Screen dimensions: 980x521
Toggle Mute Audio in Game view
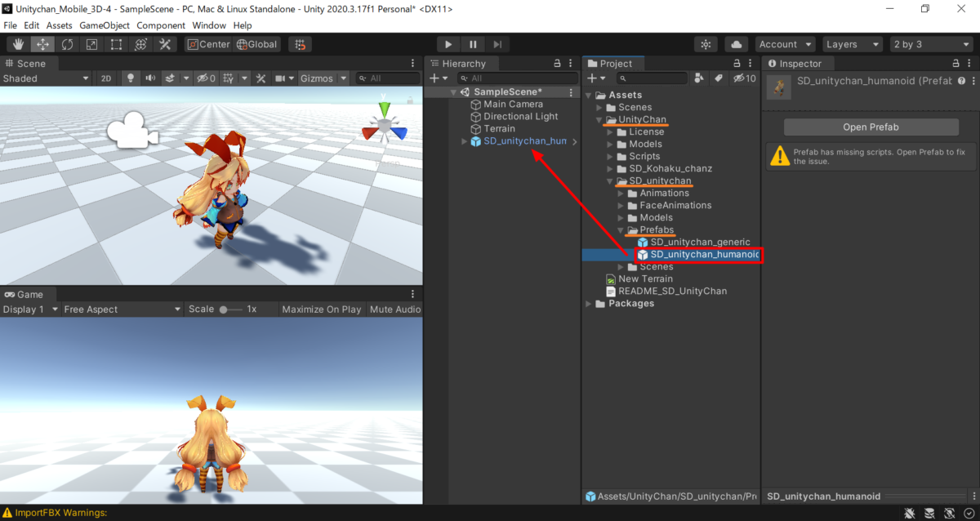[395, 309]
